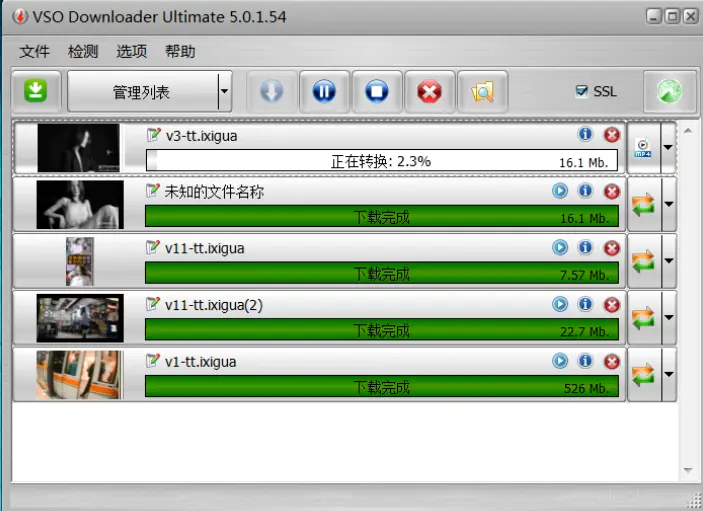The image size is (703, 511).
Task: Play the v1-tt.ixigua downloaded video
Action: 560,361
